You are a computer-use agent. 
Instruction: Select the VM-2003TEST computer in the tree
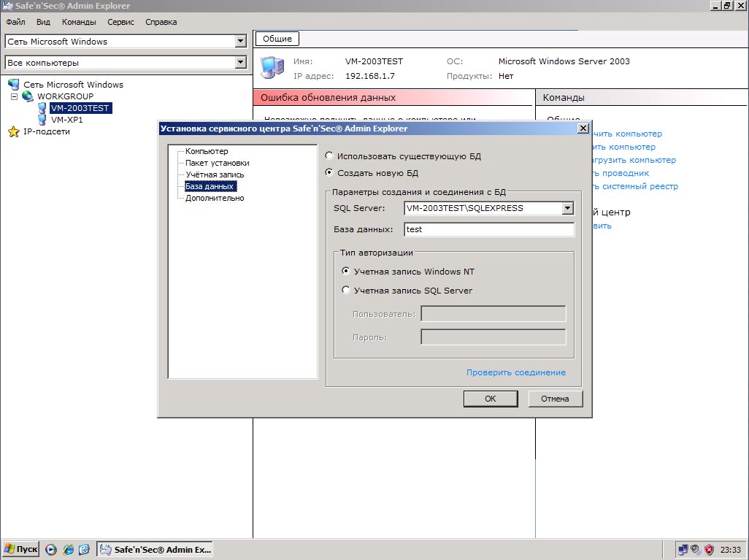(80, 108)
